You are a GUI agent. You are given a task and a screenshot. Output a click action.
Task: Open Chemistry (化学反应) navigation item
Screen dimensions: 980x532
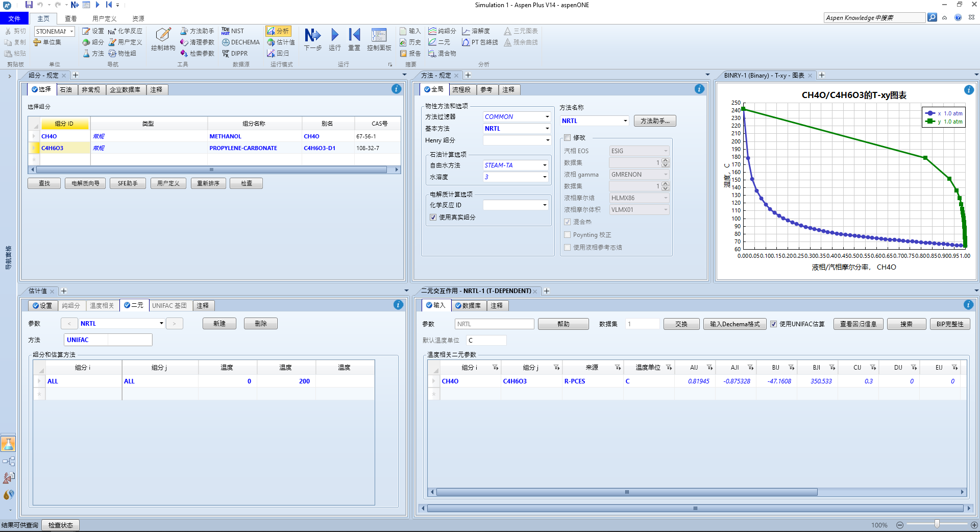(125, 31)
